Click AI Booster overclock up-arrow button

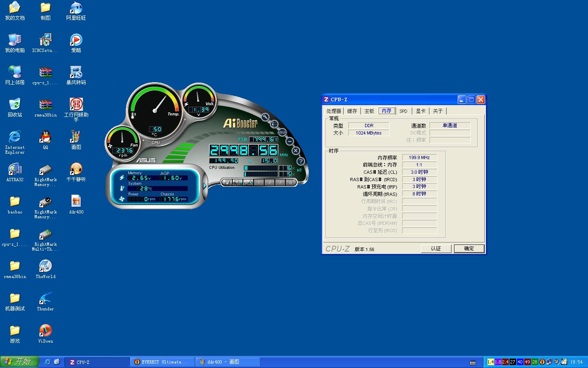(238, 182)
